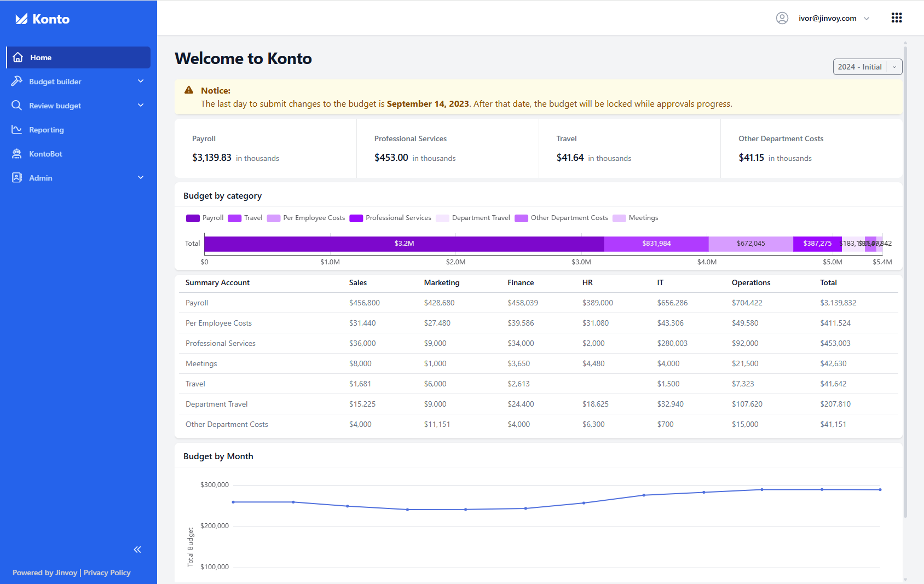Click the Review budget magnifier icon
The image size is (924, 584).
coord(17,105)
